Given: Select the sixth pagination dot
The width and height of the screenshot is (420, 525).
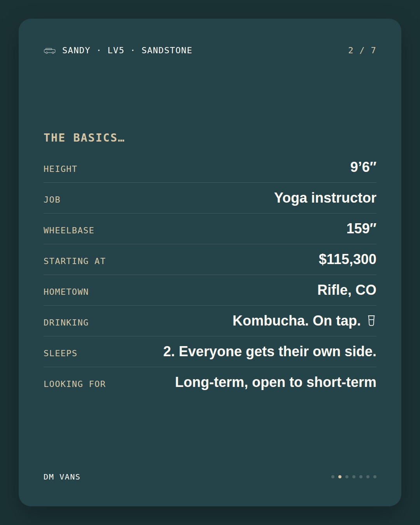Looking at the screenshot, I should 368,477.
